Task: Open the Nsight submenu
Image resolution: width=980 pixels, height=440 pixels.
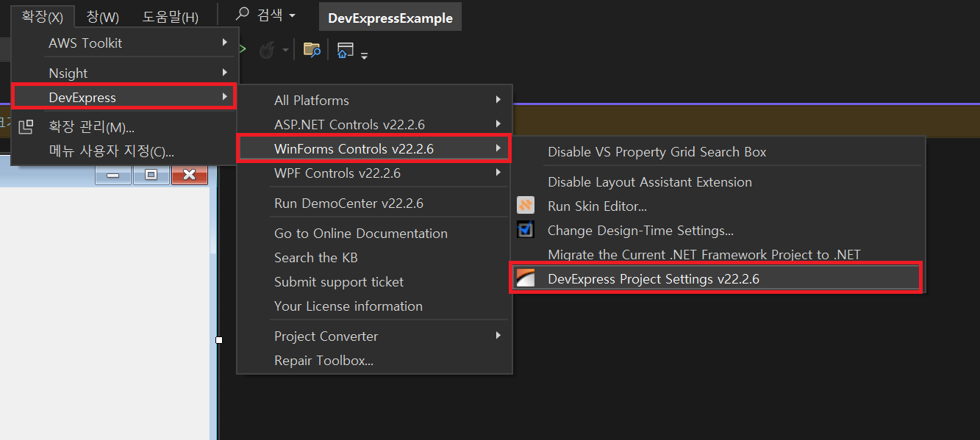Action: click(x=124, y=73)
